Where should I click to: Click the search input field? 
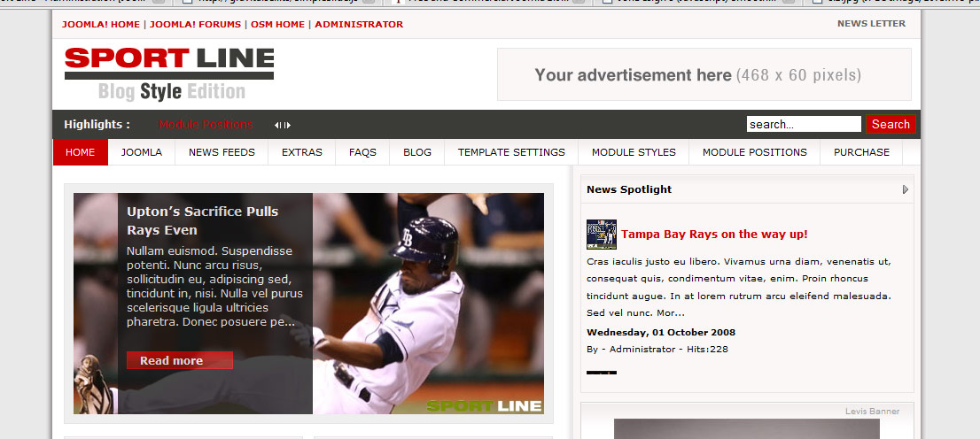804,124
